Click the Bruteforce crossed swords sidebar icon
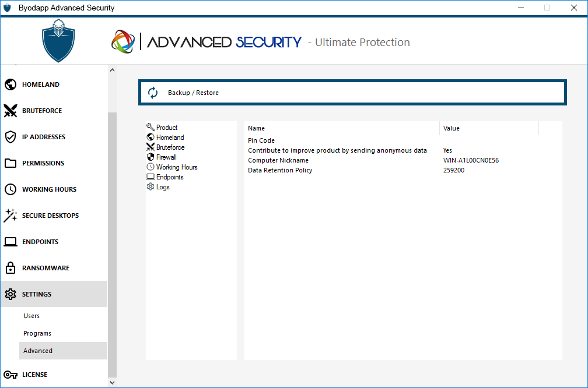 [10, 111]
